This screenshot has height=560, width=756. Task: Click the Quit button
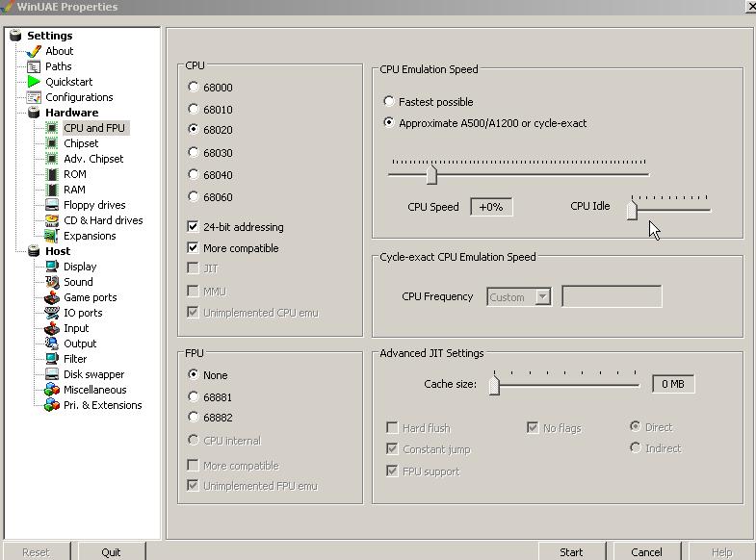click(111, 551)
